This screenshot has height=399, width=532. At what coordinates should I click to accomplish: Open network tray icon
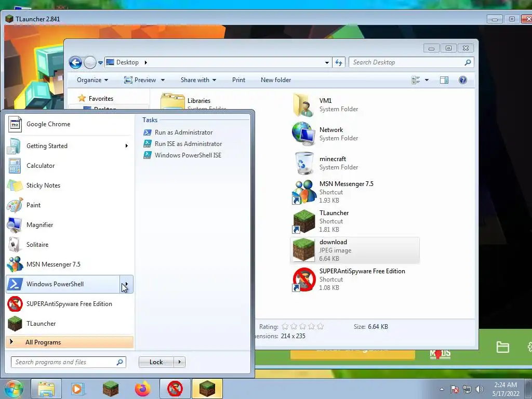point(467,389)
